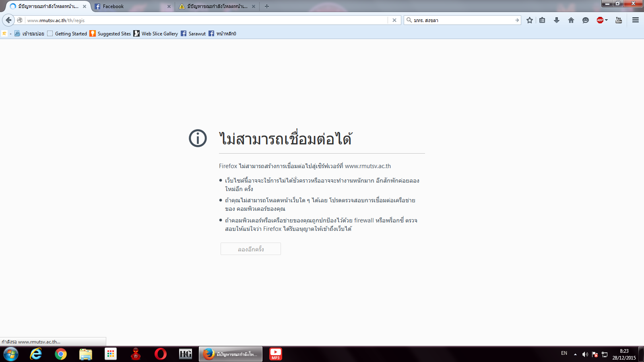Click the status bar text www.rmutsv.ac.th
This screenshot has width=644, height=362.
point(39,342)
